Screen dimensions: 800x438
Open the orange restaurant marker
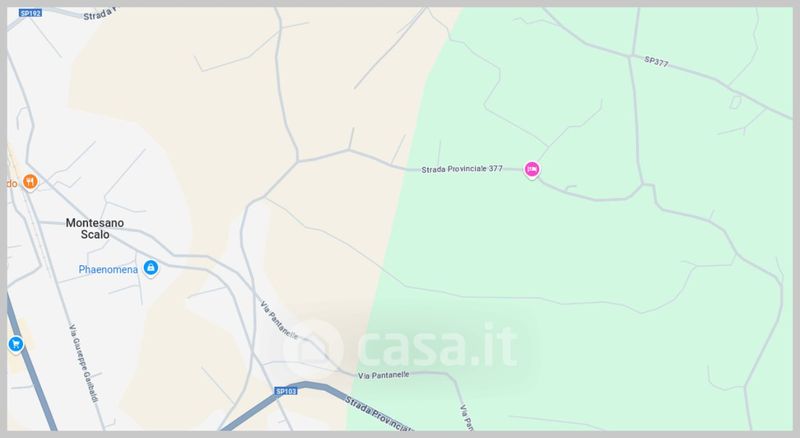click(x=30, y=181)
